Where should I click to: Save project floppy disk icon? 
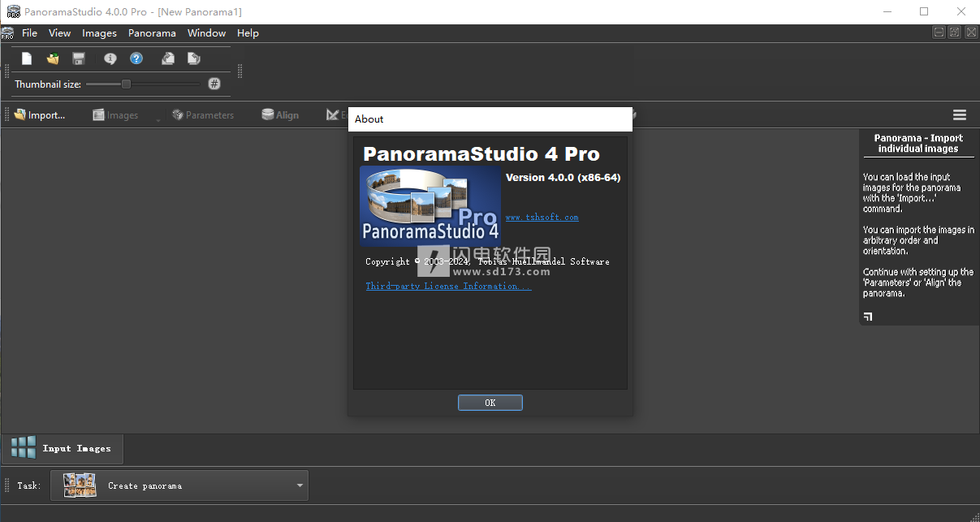[79, 58]
